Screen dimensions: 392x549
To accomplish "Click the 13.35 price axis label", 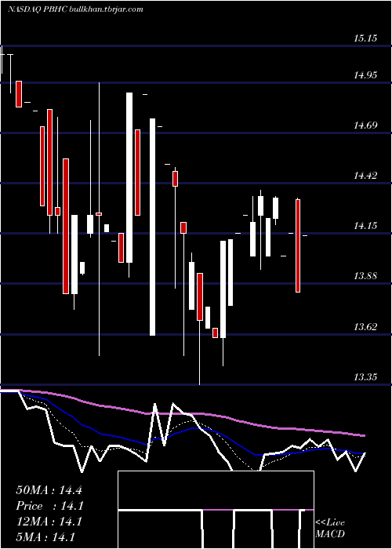I will click(x=365, y=377).
